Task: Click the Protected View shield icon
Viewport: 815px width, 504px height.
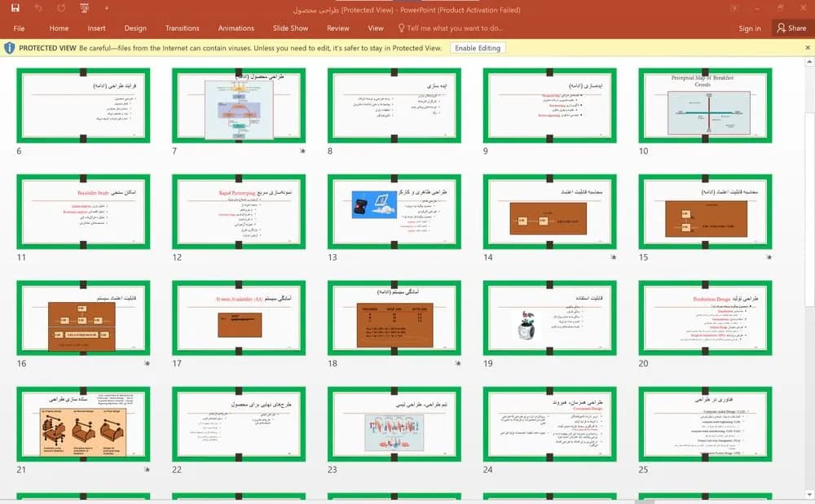Action: [x=9, y=48]
